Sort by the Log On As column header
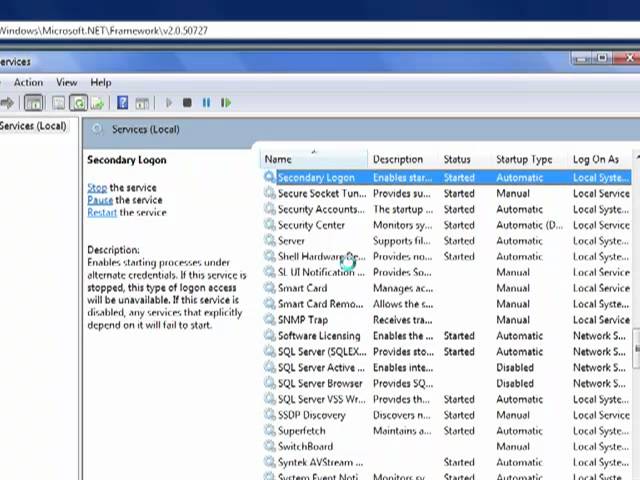 pyautogui.click(x=600, y=159)
